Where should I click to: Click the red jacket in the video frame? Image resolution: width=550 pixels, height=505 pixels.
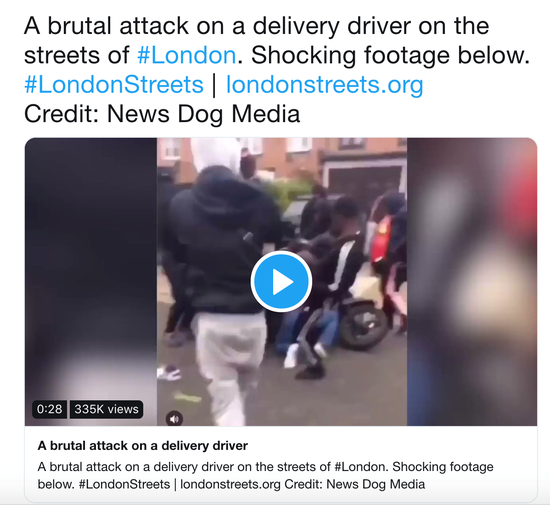coord(381,239)
